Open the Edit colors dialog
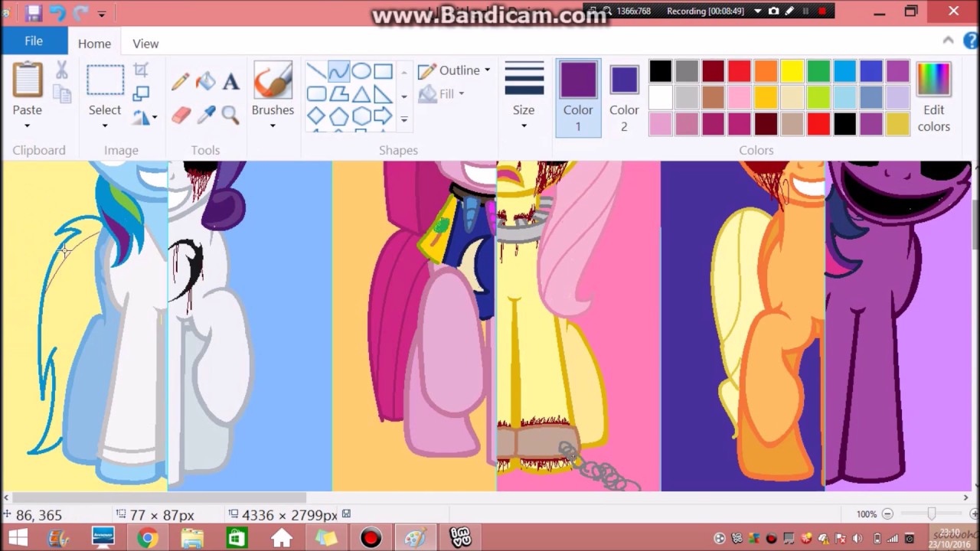Viewport: 980px width, 551px height. [x=933, y=97]
